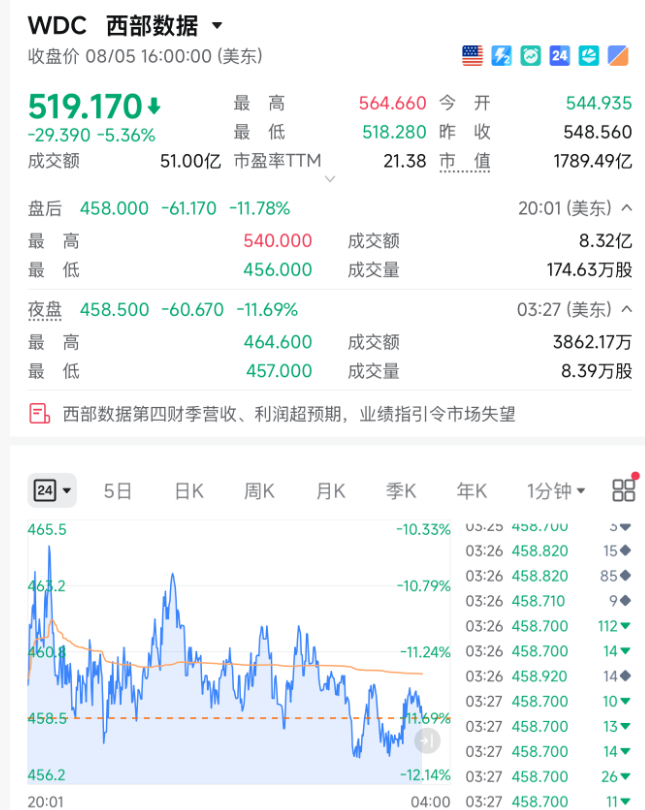Tap the 8.39万股 overnight volume value

596,371
